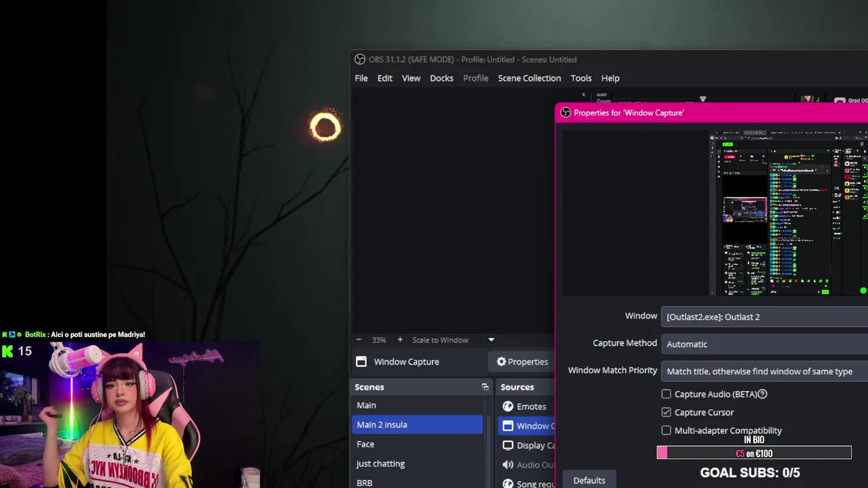Image resolution: width=868 pixels, height=488 pixels.
Task: Select the BRB scene
Action: pos(418,483)
